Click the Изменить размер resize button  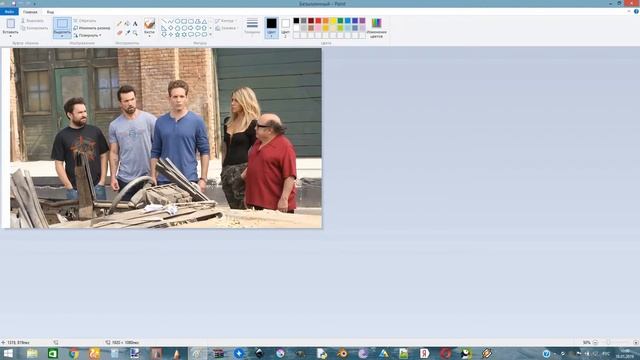(92, 28)
